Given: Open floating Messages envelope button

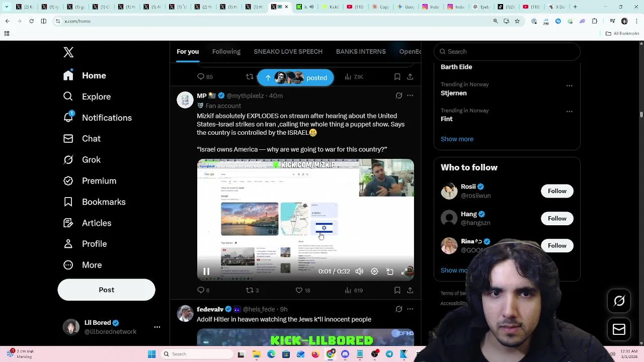Looking at the screenshot, I should coord(619,329).
